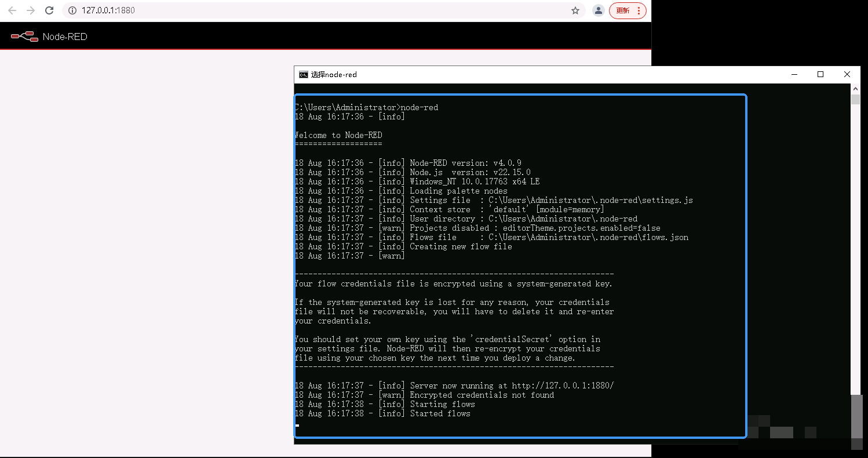Click the 'If the system-generated key is lost' line
The height and width of the screenshot is (458, 868).
(452, 302)
